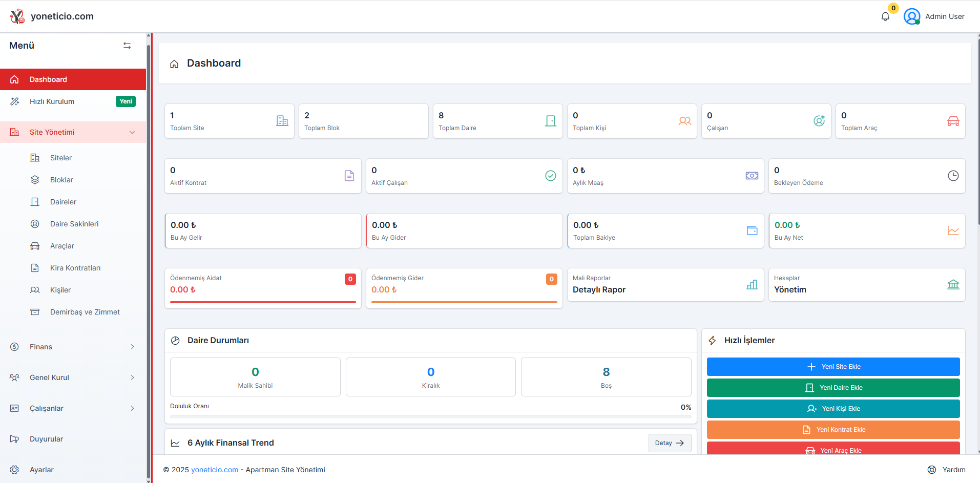Expand the Genel Kurul menu section
This screenshot has width=980, height=483.
(x=132, y=377)
